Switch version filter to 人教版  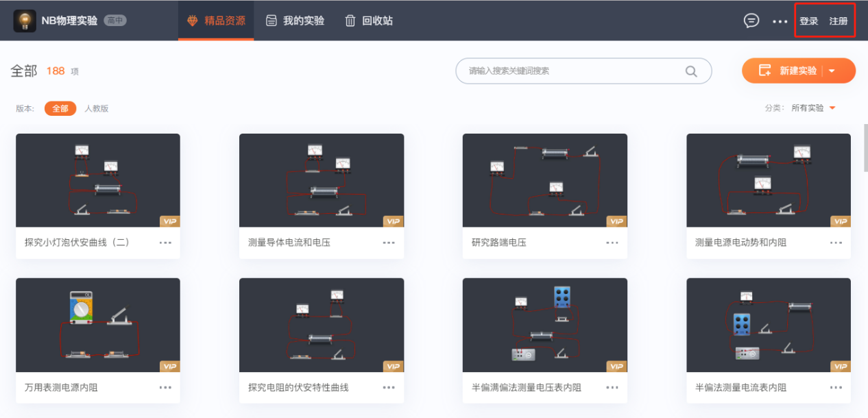pos(97,108)
